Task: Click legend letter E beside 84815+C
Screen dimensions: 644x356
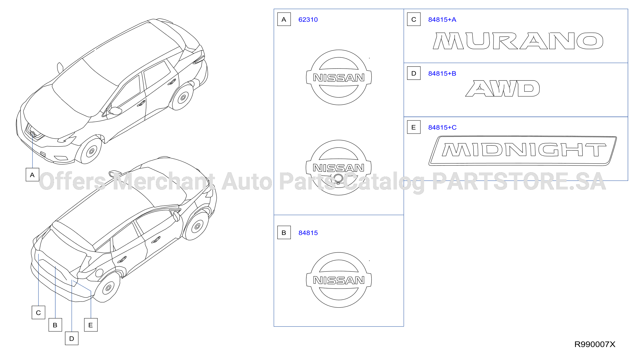Action: point(414,127)
